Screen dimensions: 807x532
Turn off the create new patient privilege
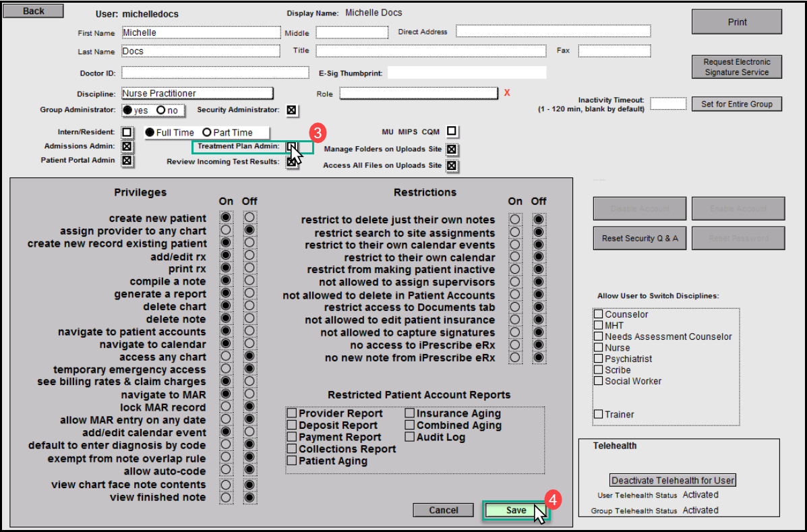click(249, 218)
